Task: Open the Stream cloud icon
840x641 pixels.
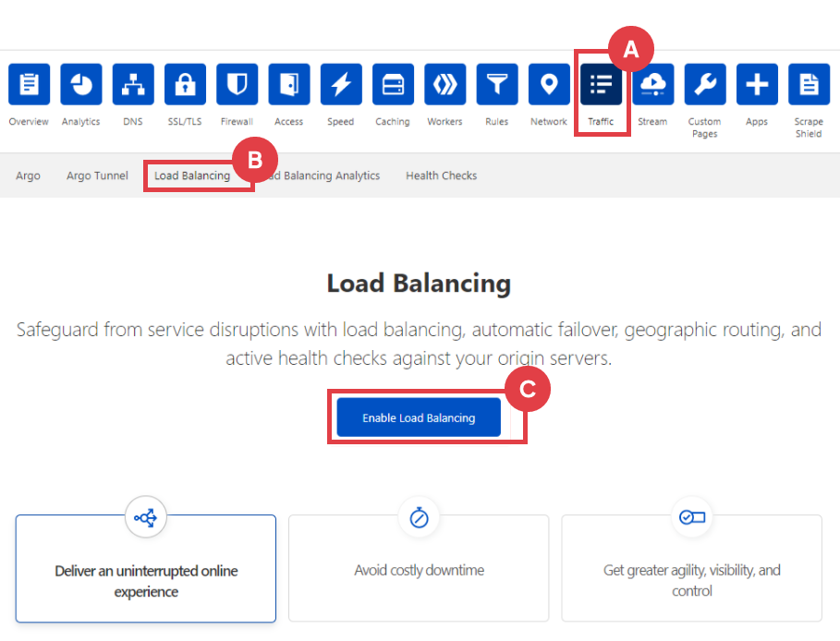Action: [x=652, y=85]
